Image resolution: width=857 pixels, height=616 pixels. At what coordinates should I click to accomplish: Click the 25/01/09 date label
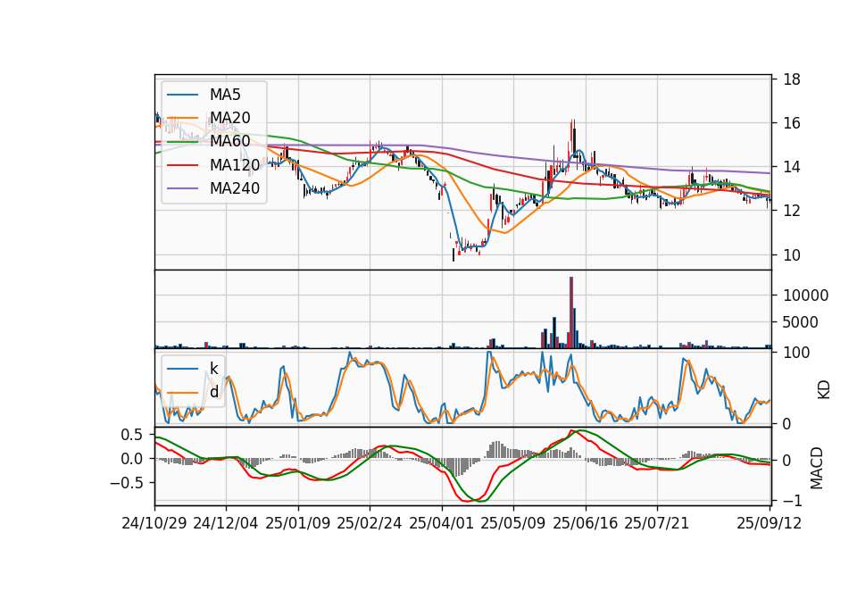(298, 523)
